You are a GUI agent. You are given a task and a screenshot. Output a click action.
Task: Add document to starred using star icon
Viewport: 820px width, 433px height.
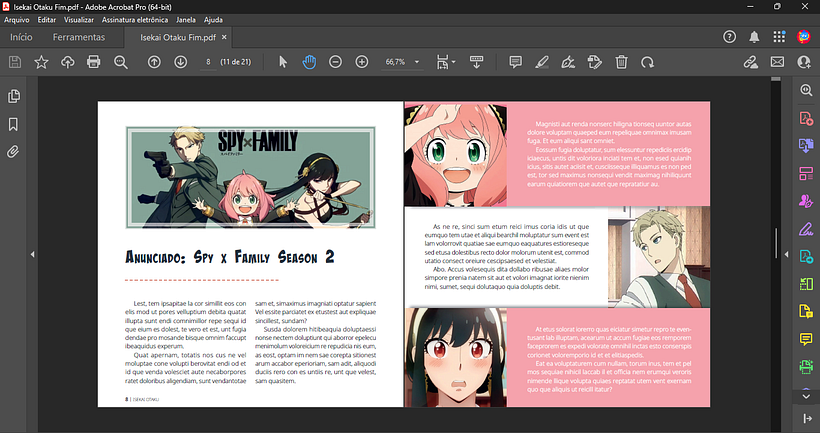(41, 62)
